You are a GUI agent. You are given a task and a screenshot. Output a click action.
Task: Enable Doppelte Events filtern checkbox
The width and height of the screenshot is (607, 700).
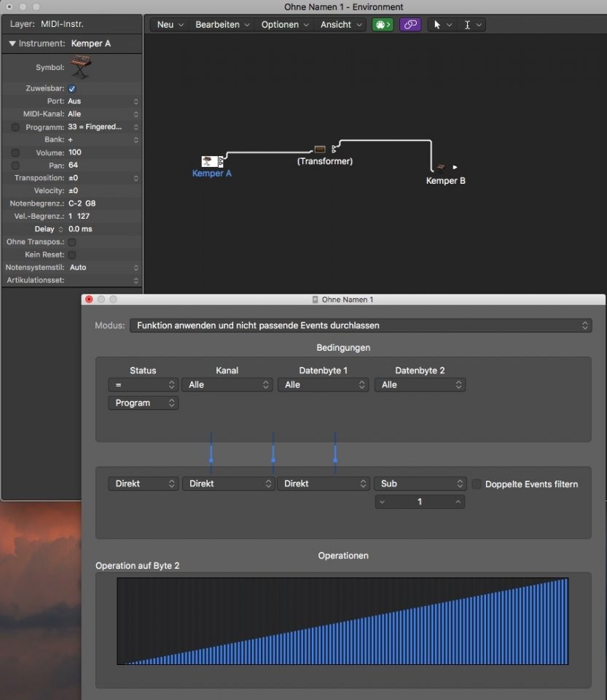click(477, 484)
